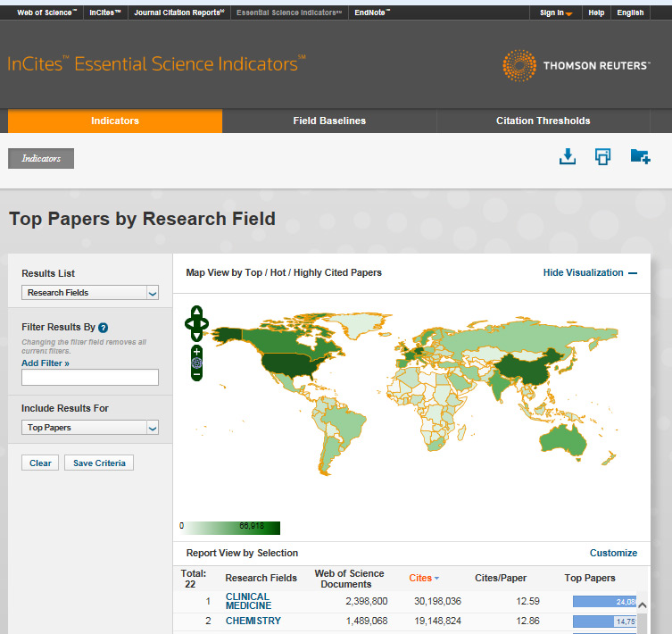Click the 12.86 cites per paper value

[x=527, y=621]
